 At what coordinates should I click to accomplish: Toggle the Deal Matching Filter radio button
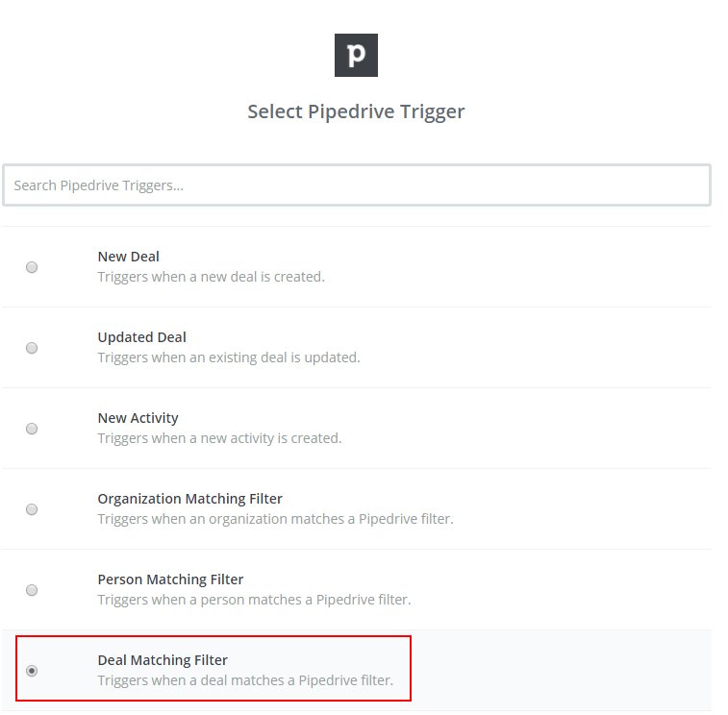click(32, 671)
